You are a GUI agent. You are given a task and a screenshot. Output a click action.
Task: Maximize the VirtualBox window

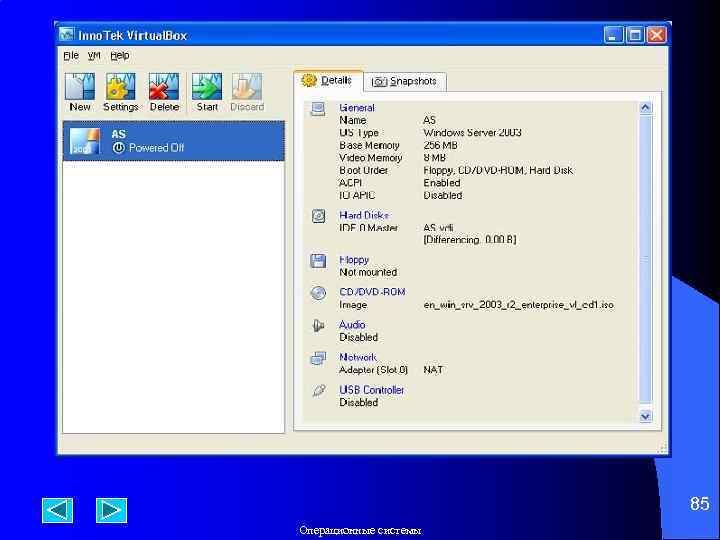tap(635, 35)
